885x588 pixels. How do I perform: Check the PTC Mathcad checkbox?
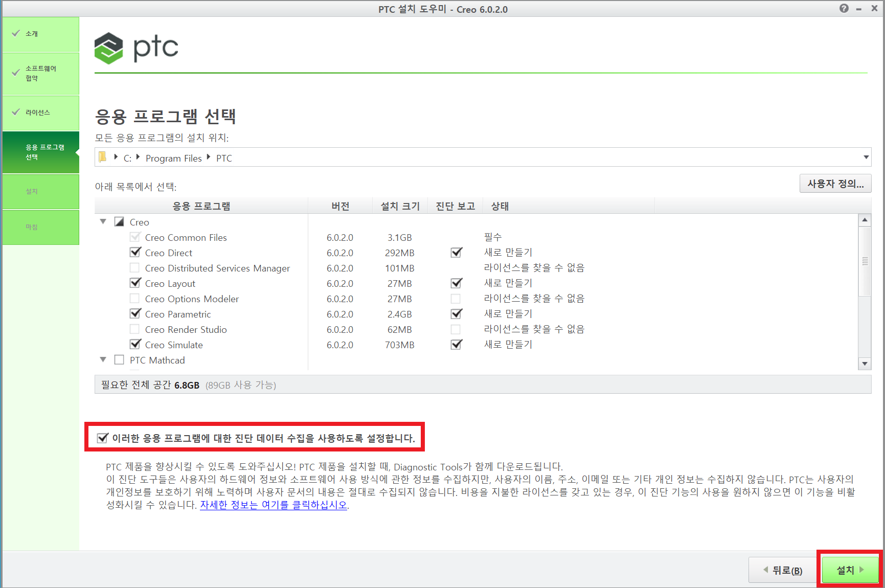[119, 359]
